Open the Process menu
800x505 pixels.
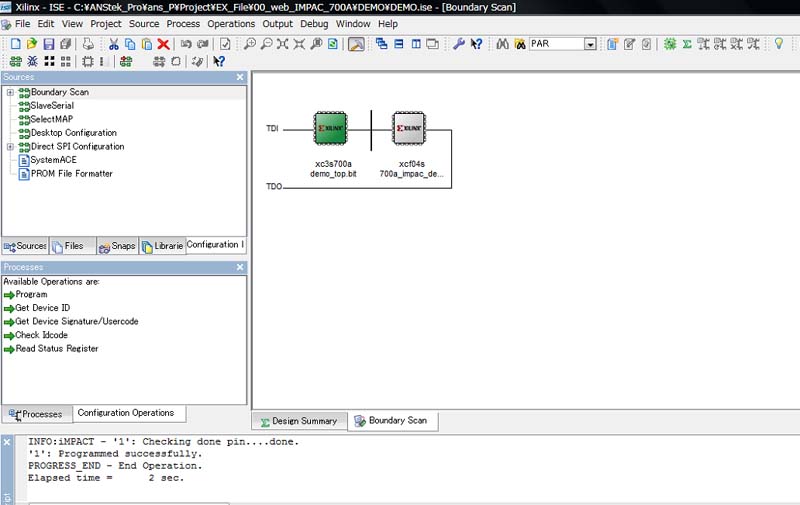183,24
